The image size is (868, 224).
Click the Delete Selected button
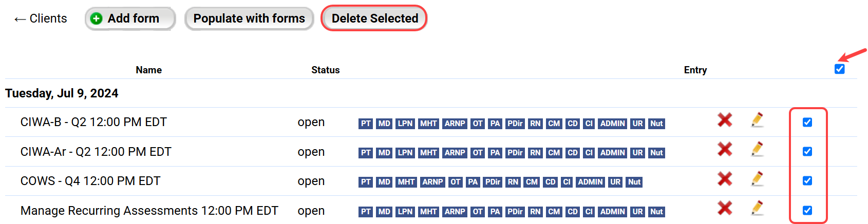[374, 18]
